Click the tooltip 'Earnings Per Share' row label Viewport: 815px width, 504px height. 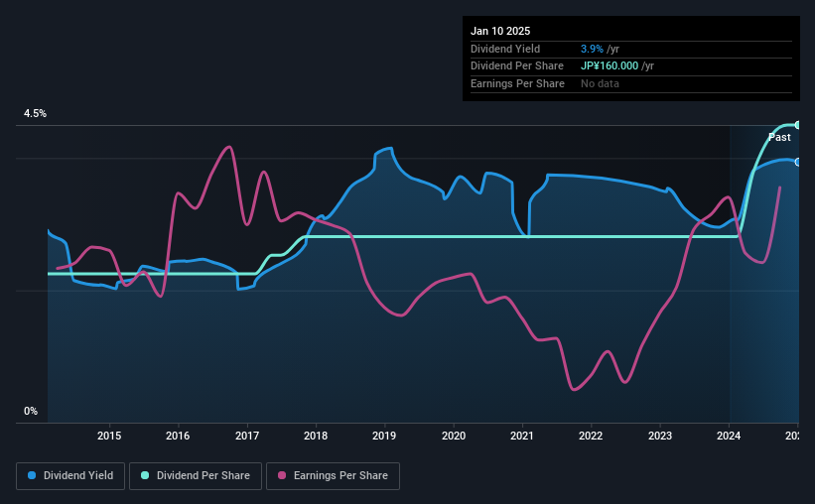517,83
